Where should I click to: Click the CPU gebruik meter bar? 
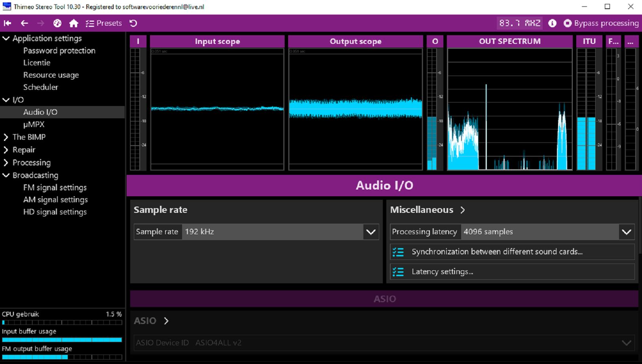click(62, 322)
